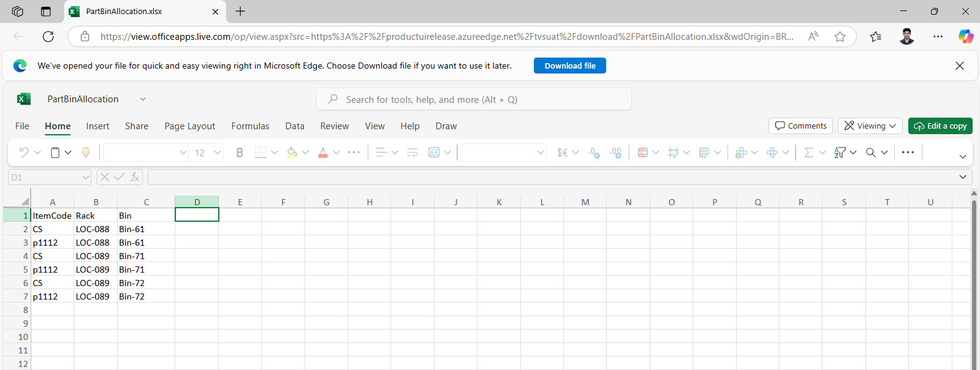This screenshot has height=370, width=980.
Task: Click the Edit a copy button
Action: pos(940,126)
